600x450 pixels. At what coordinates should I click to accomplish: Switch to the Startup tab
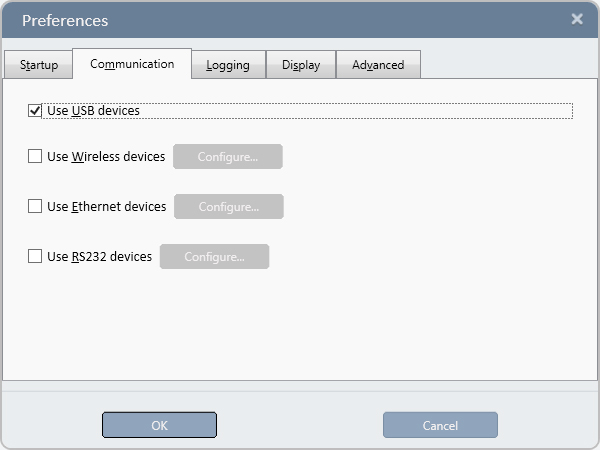coord(38,65)
